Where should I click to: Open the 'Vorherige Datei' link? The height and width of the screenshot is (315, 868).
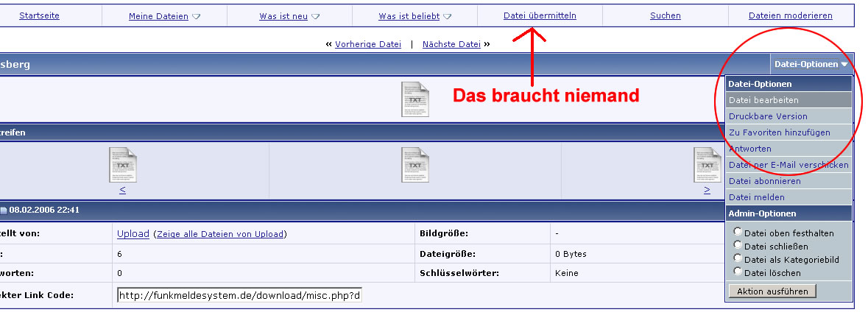pos(367,44)
